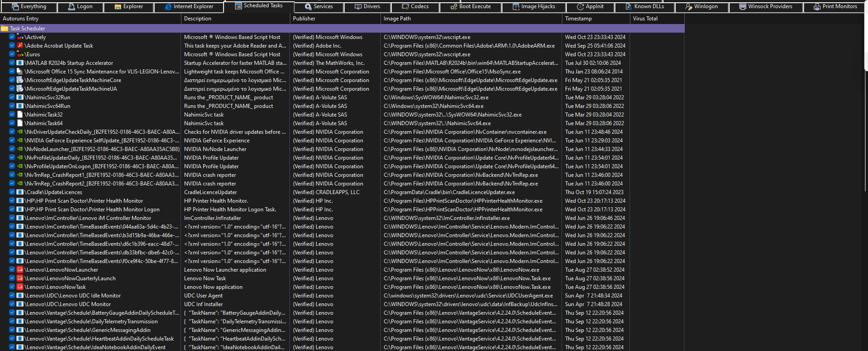The width and height of the screenshot is (868, 351).
Task: Click NvTmRep_CrashReport1 NVIDIA icon
Action: point(20,175)
